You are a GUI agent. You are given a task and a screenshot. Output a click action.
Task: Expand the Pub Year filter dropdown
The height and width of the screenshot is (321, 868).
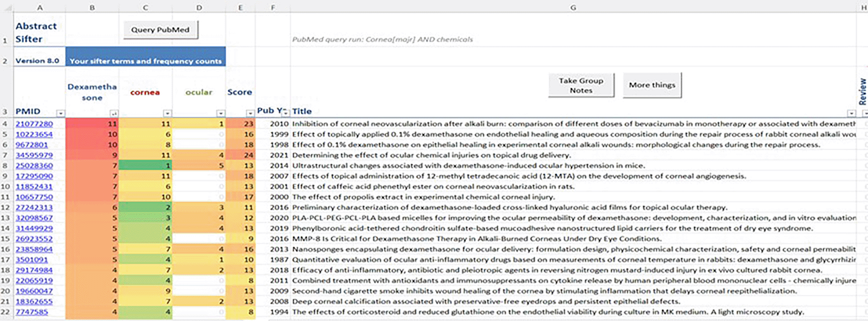285,112
